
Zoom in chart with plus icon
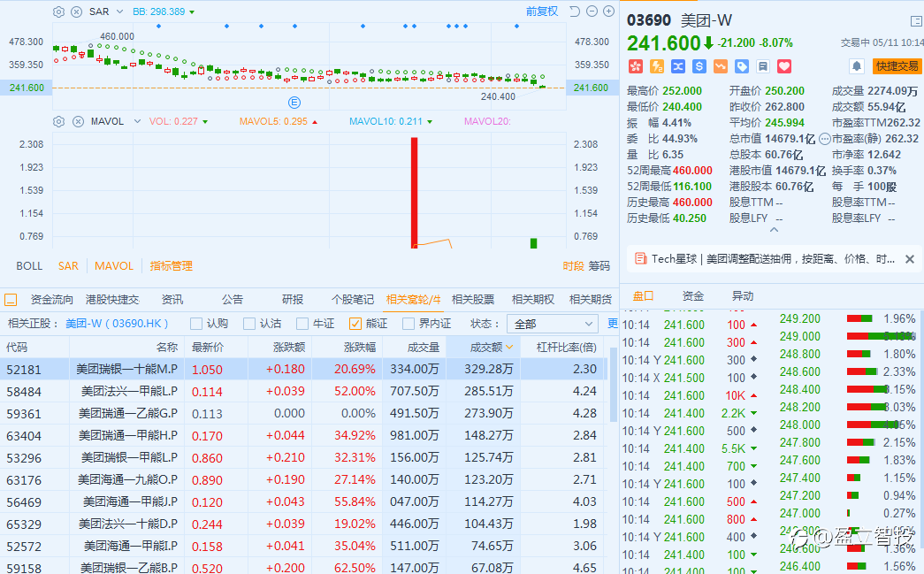(608, 11)
